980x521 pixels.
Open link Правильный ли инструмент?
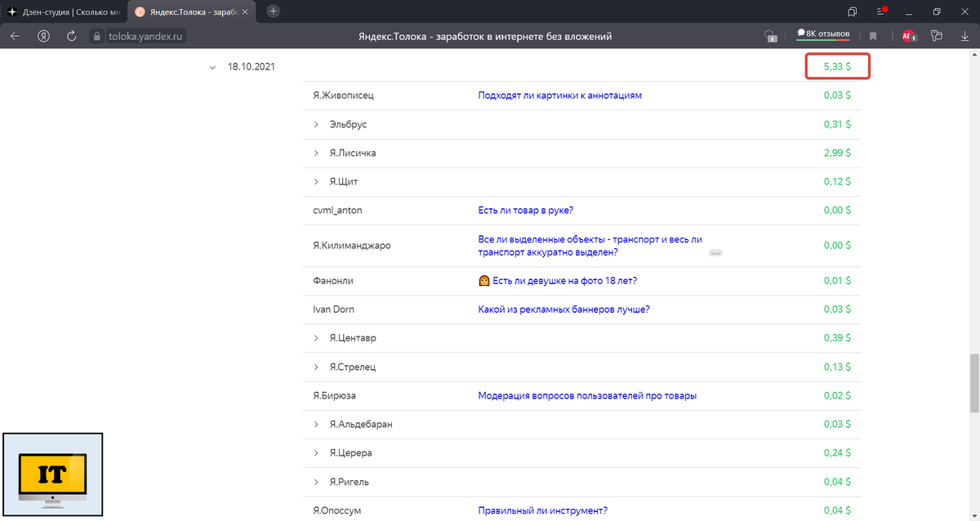(542, 511)
